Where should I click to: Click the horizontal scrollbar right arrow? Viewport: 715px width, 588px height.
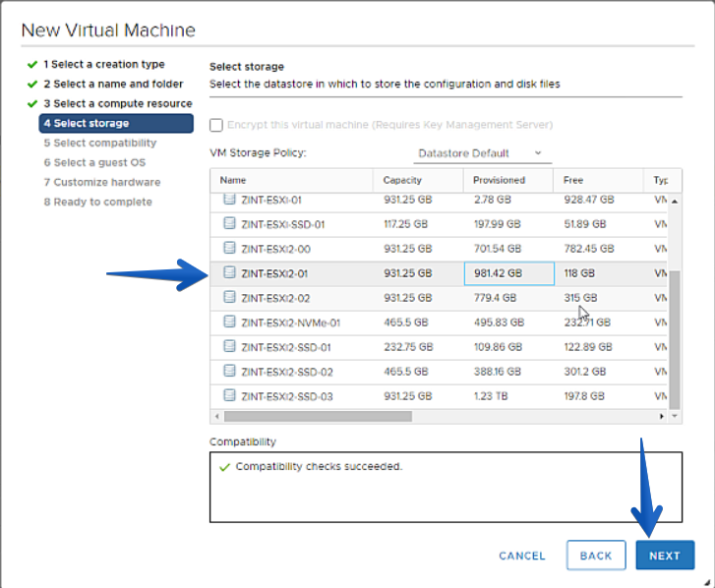pyautogui.click(x=662, y=416)
